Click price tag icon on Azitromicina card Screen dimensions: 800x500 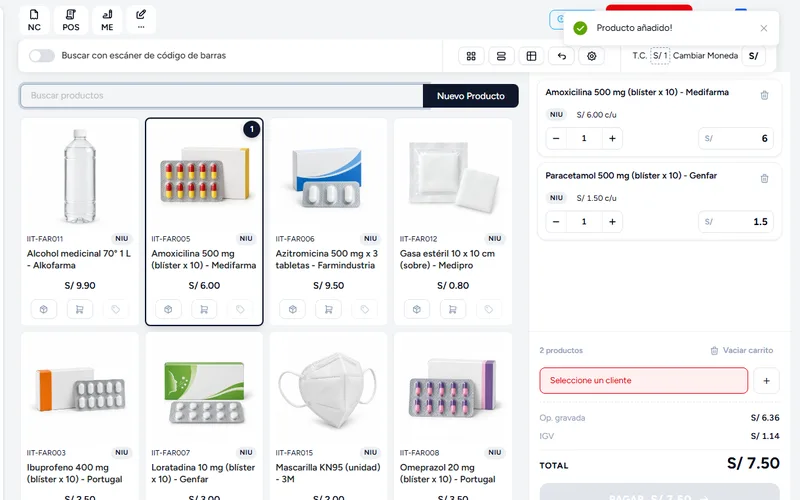[365, 309]
